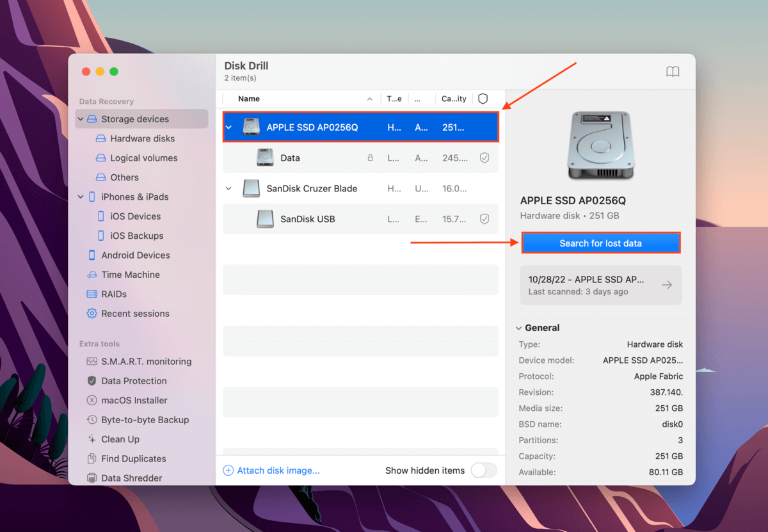768x532 pixels.
Task: Click plus icon beside Attach disk image
Action: click(228, 471)
